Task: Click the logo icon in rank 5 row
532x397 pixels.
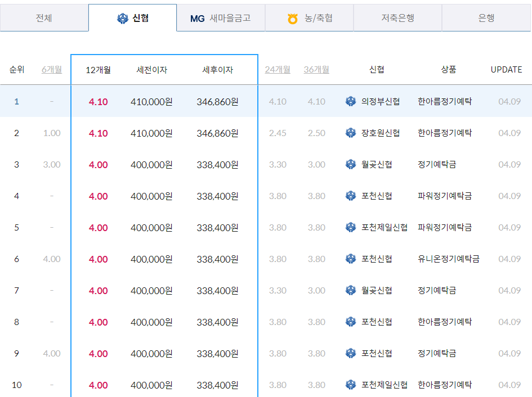Action: tap(351, 228)
